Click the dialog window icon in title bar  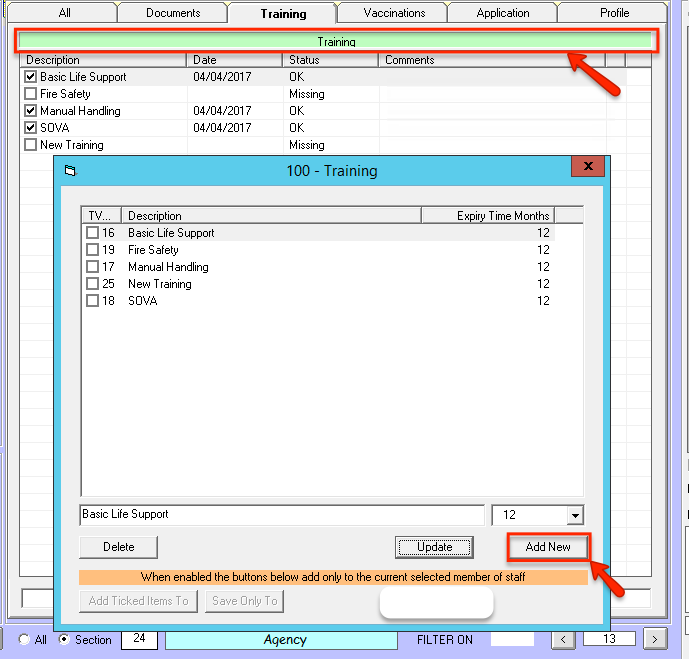(70, 171)
